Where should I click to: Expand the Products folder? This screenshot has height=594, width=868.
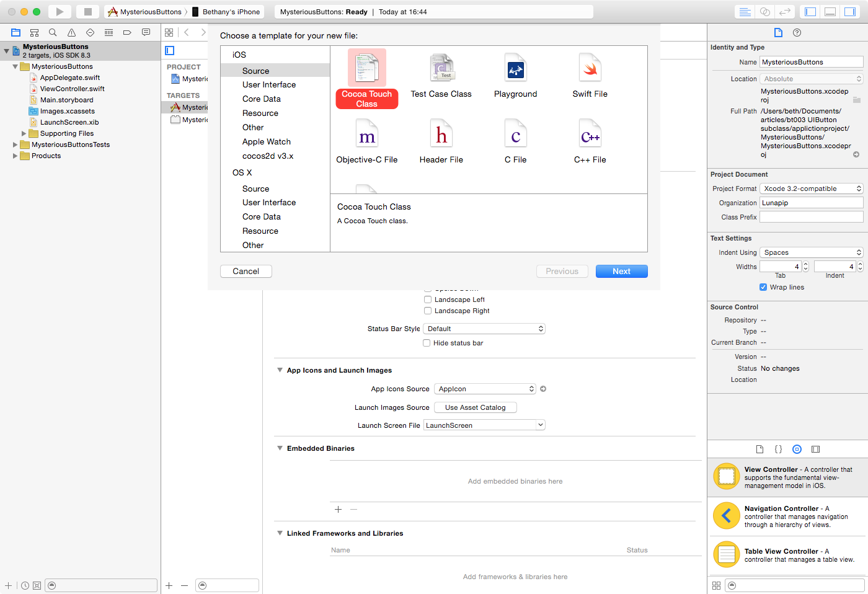coord(15,156)
